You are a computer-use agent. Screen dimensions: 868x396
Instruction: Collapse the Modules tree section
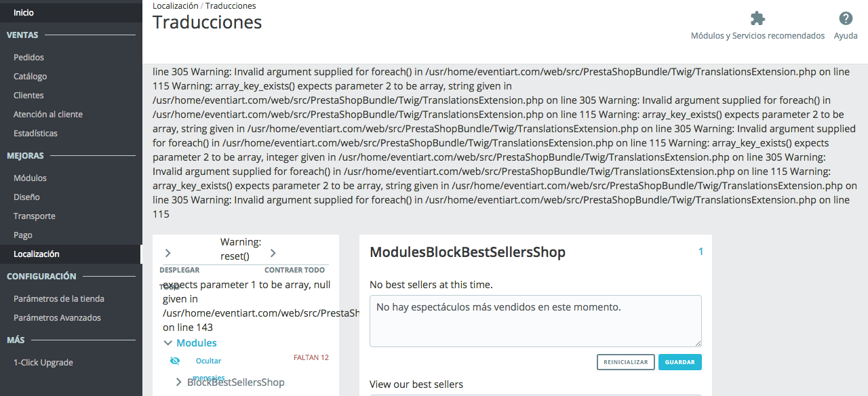(x=169, y=343)
